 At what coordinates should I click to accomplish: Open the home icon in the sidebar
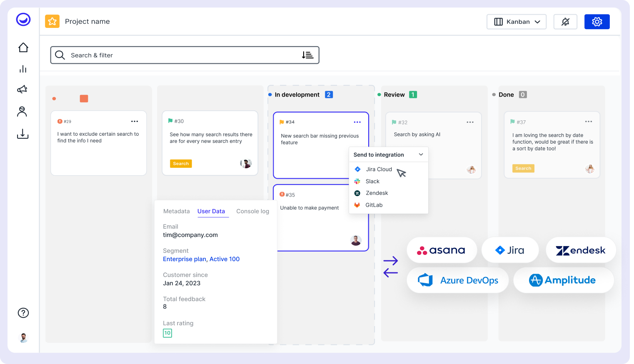[23, 47]
